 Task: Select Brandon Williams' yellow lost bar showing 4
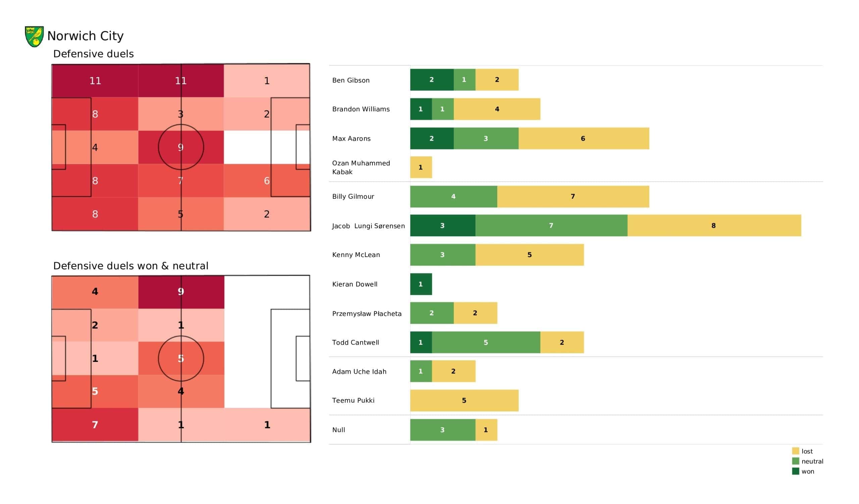(x=497, y=109)
